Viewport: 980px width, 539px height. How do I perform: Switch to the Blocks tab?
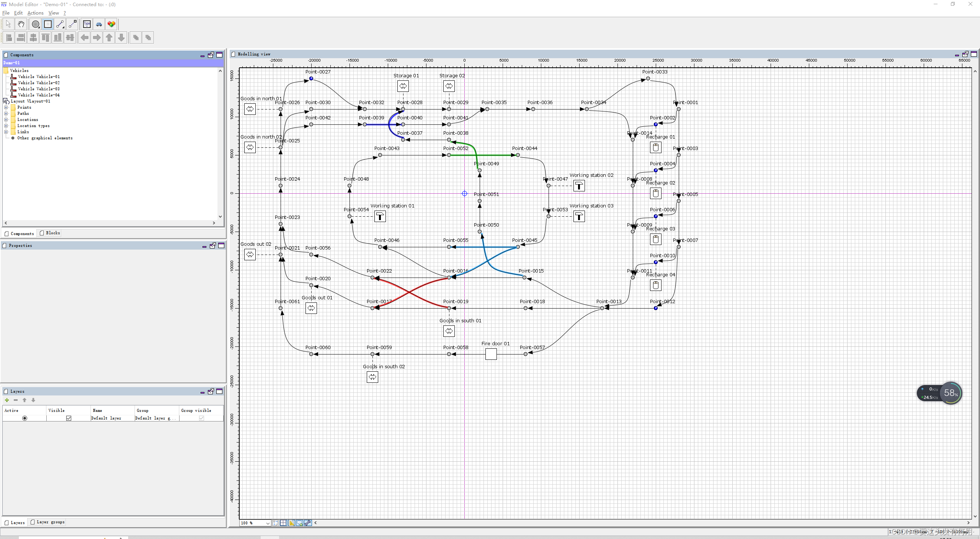(x=50, y=233)
